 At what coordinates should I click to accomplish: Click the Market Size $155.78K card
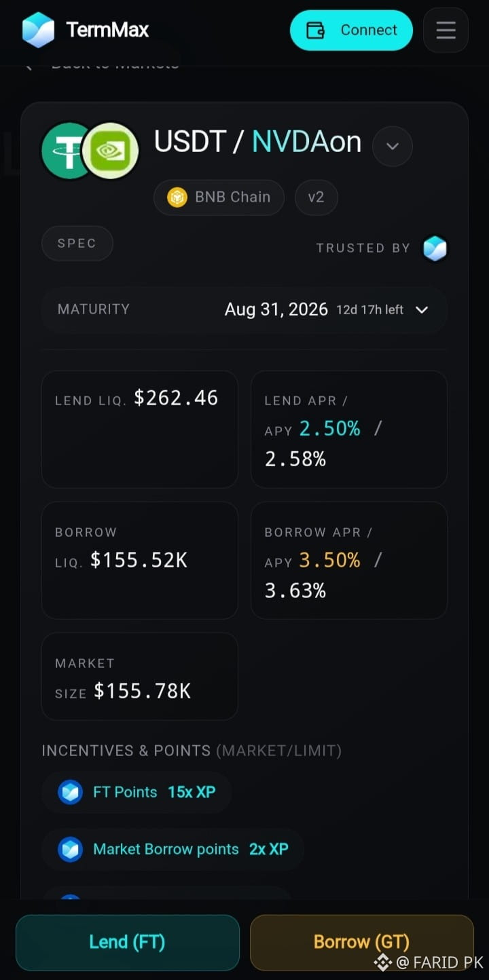pyautogui.click(x=140, y=677)
